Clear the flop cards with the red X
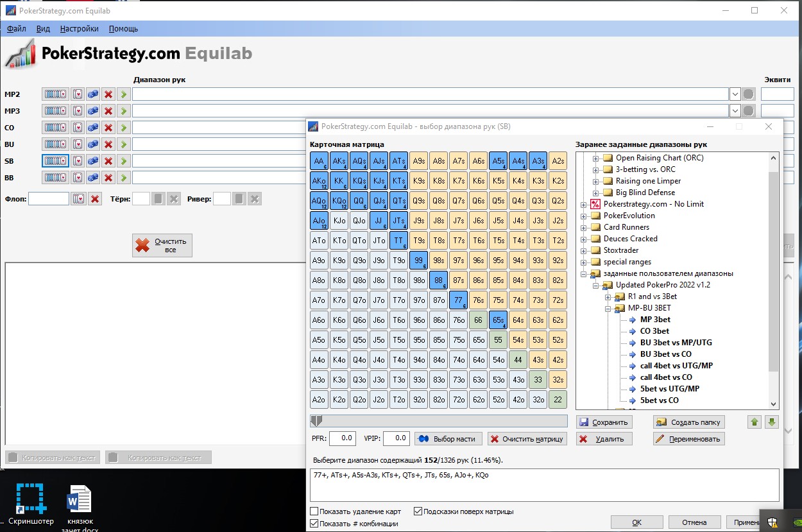The width and height of the screenshot is (802, 532). coord(95,199)
